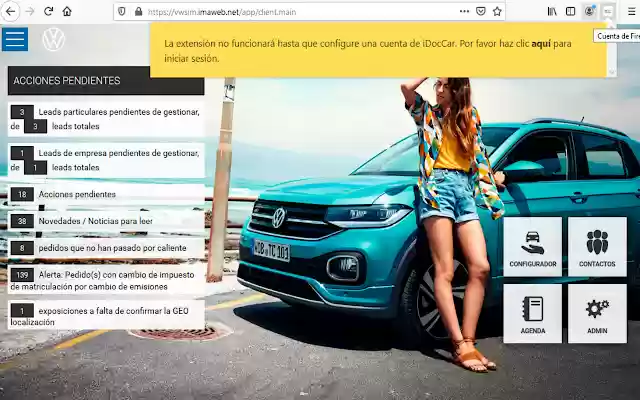
Task: Open the Firefox account icon
Action: coord(589,11)
